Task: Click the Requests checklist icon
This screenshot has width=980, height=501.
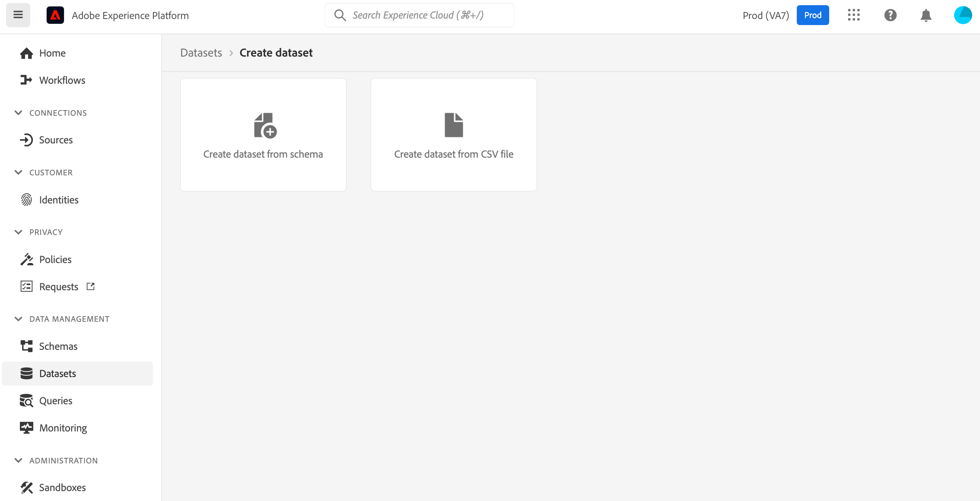Action: (26, 286)
